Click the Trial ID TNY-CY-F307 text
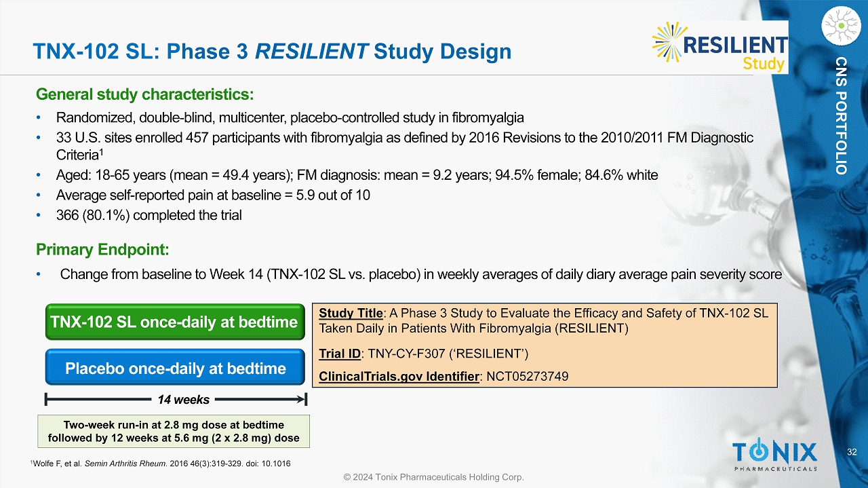 (423, 353)
